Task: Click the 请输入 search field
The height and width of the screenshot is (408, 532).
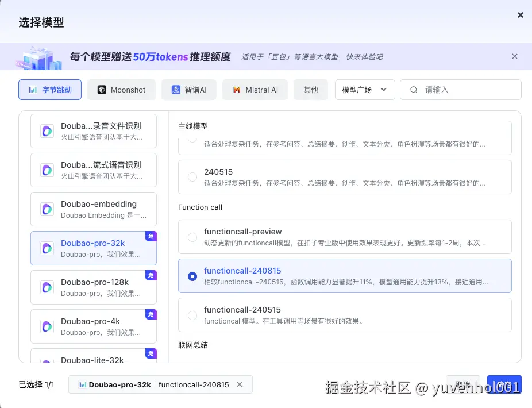Action: pyautogui.click(x=460, y=90)
